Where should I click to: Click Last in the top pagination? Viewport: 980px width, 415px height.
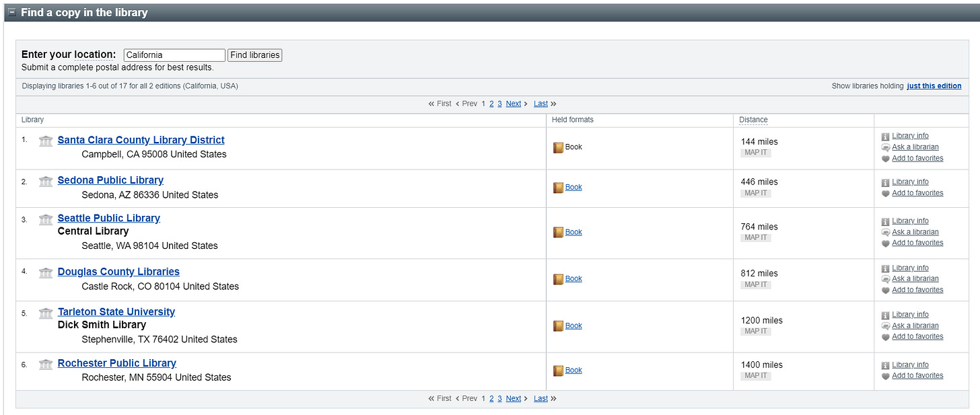click(x=540, y=104)
